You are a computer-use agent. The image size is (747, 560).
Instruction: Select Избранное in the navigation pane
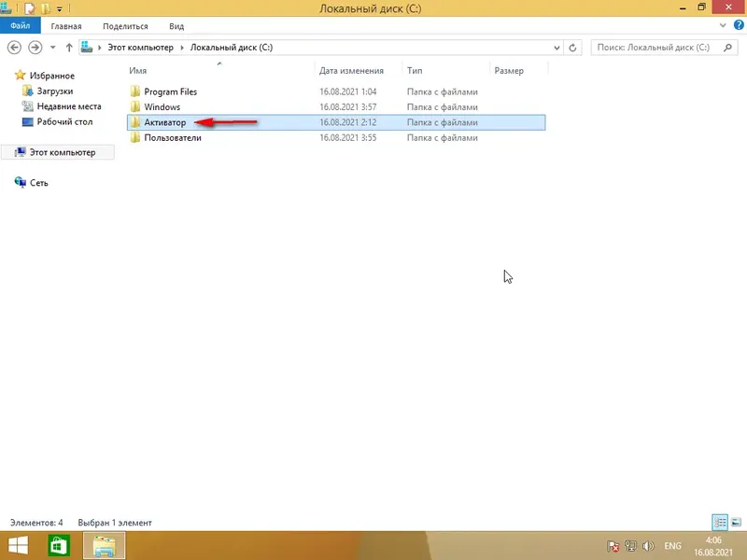pyautogui.click(x=52, y=76)
